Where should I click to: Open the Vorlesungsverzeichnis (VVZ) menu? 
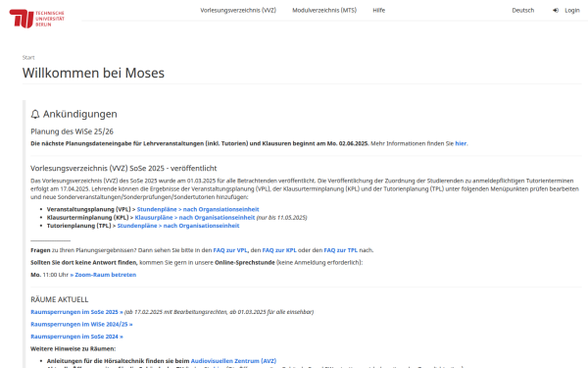click(238, 10)
